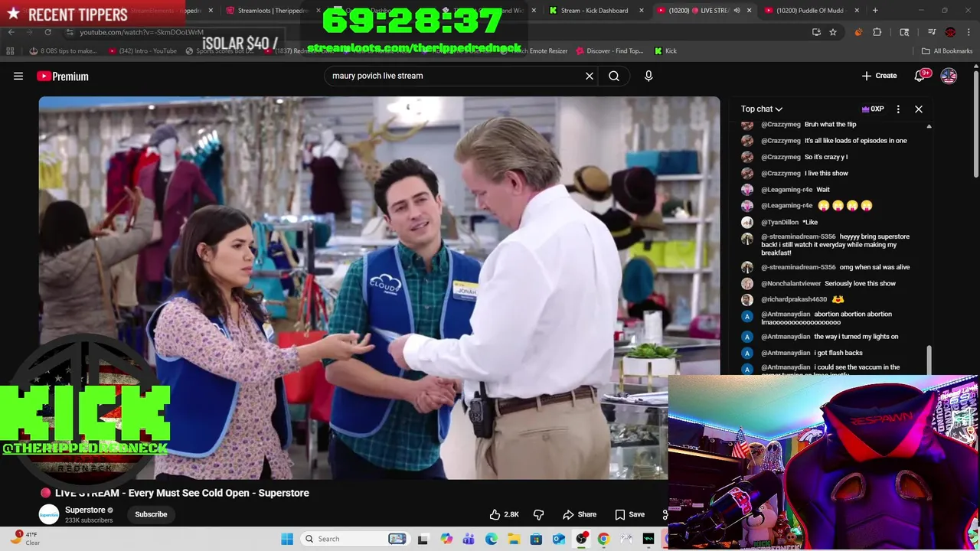Viewport: 980px width, 551px height.
Task: Open the Create menu
Action: pos(879,76)
